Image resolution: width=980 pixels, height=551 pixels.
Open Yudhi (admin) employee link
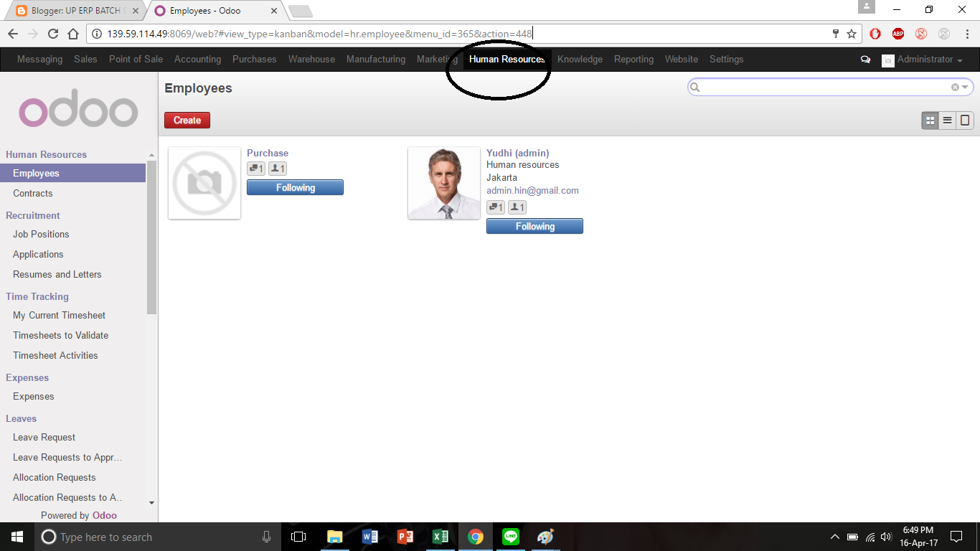518,153
